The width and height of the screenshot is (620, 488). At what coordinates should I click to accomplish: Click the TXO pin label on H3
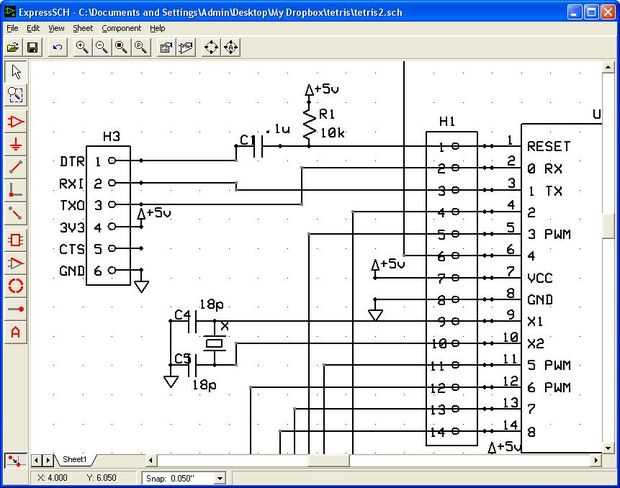[72, 205]
